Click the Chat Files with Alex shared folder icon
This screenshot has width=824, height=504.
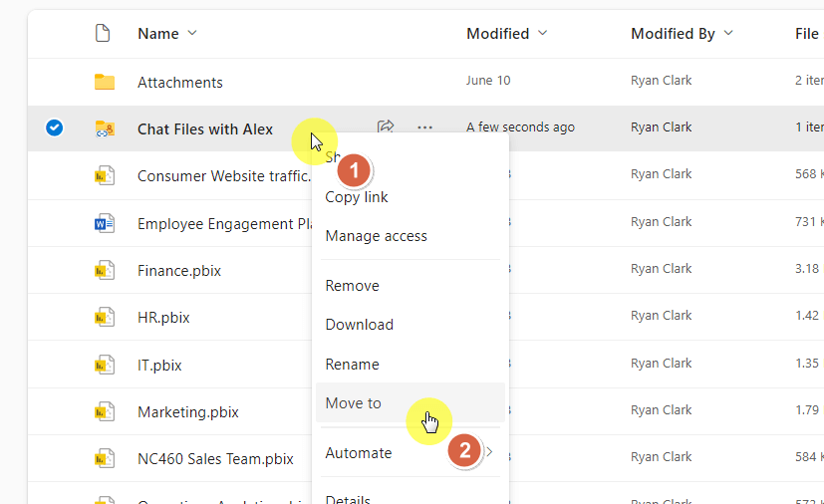tap(105, 128)
